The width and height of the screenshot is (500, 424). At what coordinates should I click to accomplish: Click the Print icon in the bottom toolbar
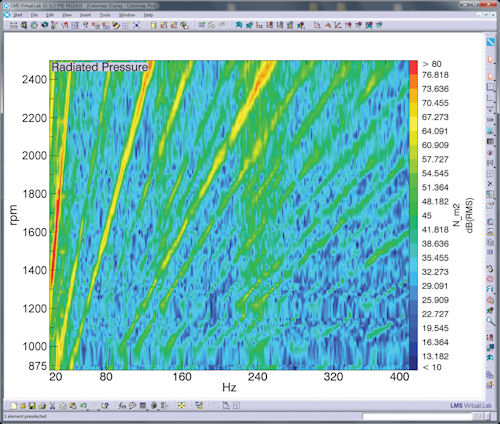coord(42,406)
